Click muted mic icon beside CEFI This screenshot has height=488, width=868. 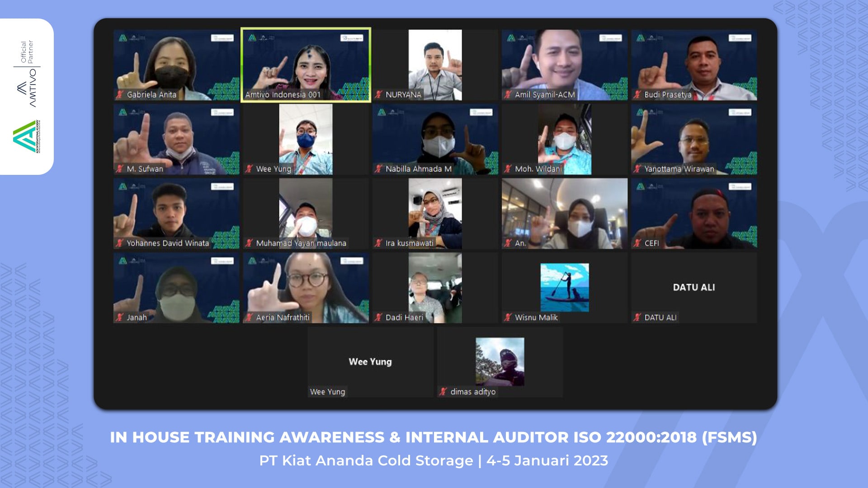pyautogui.click(x=637, y=243)
